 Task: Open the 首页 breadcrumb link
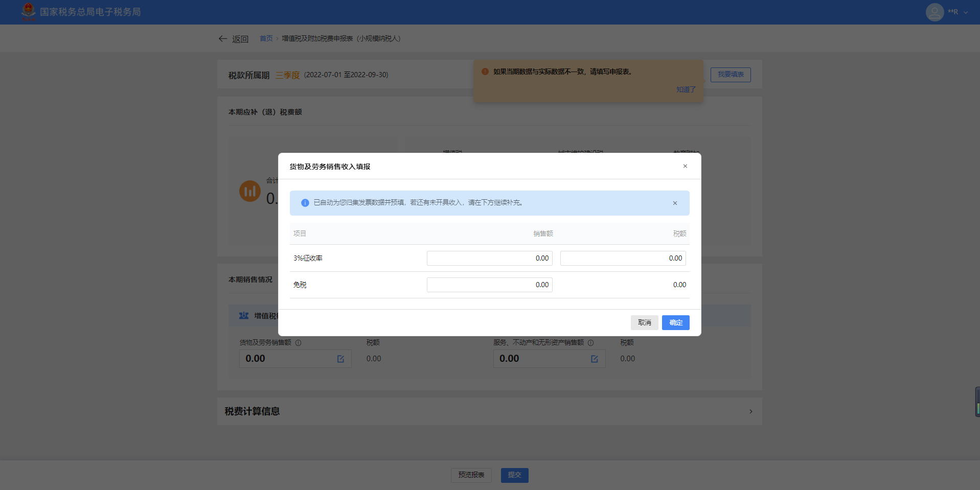[266, 39]
